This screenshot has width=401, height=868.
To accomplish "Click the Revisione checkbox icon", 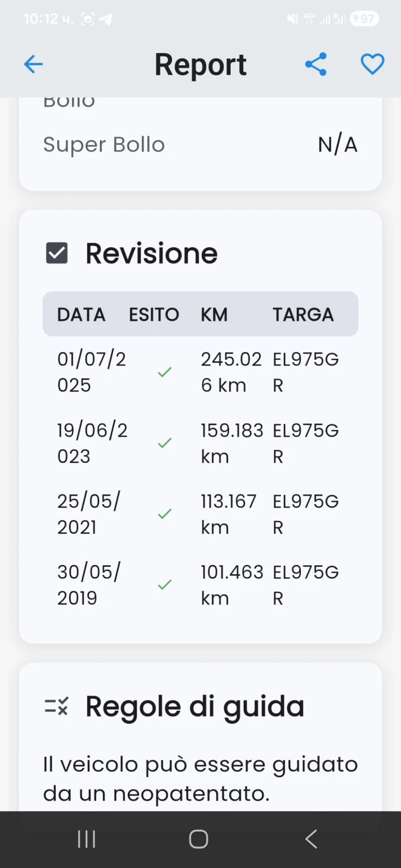I will click(57, 253).
